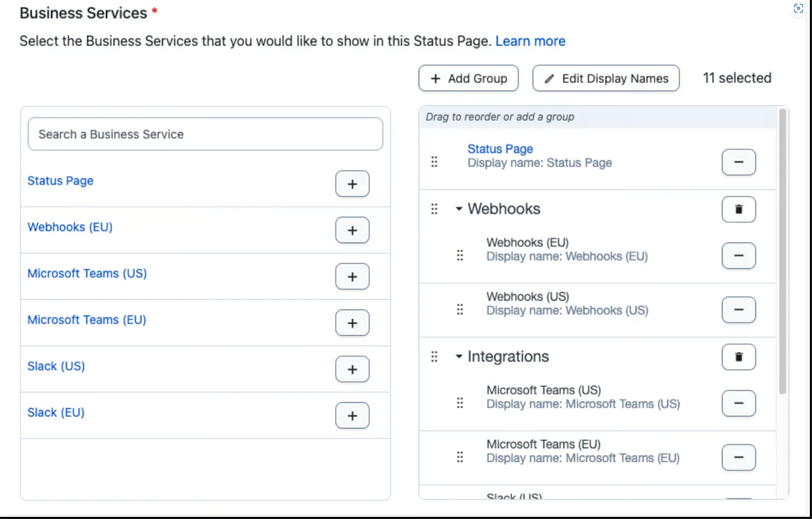
Task: Open Edit Display Names
Action: (x=606, y=78)
